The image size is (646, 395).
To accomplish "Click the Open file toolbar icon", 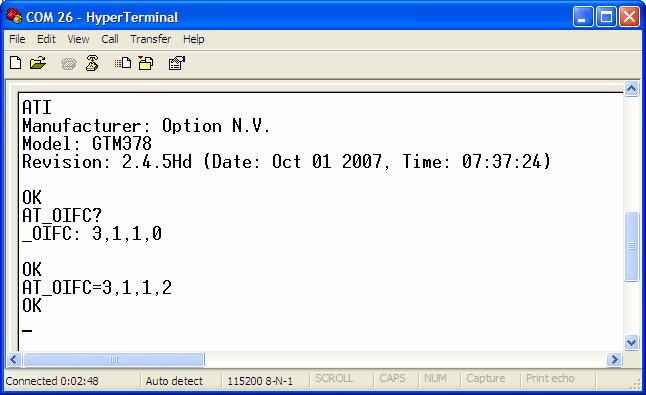I will pos(38,63).
